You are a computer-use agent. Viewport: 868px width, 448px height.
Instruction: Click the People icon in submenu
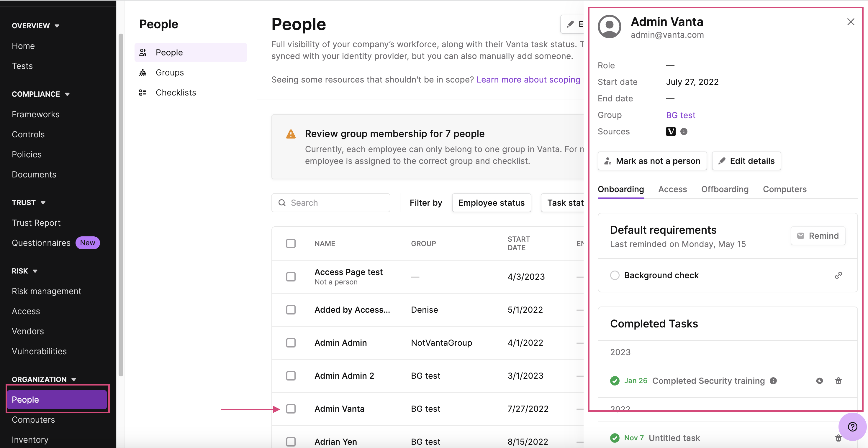(x=143, y=52)
